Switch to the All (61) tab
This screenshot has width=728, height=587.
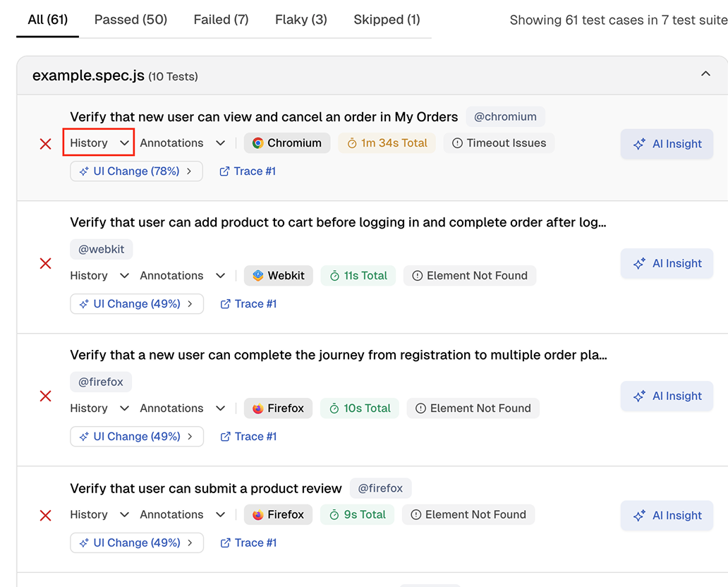coord(47,20)
